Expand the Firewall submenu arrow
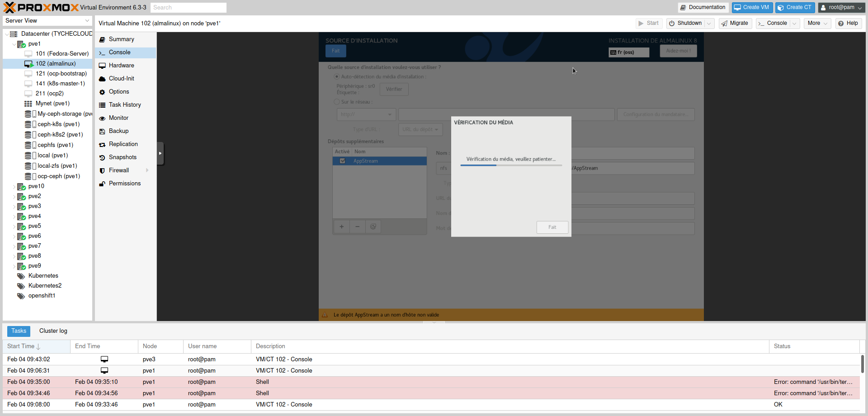This screenshot has height=416, width=868. click(147, 170)
